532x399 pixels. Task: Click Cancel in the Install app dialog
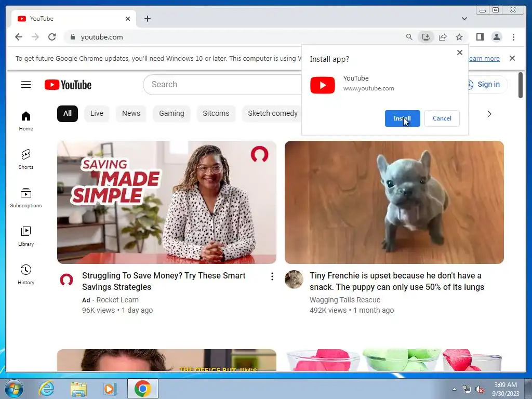442,118
